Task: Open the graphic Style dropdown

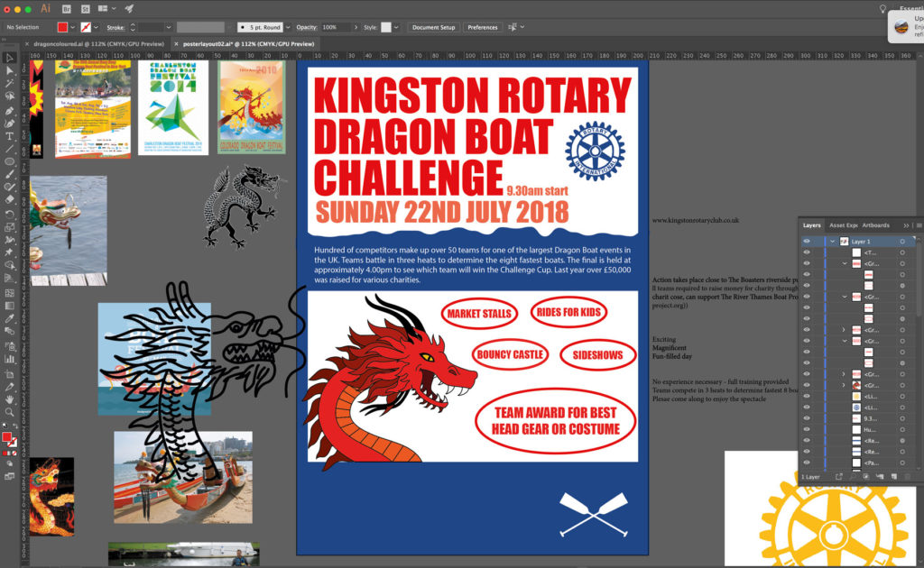Action: coord(396,27)
